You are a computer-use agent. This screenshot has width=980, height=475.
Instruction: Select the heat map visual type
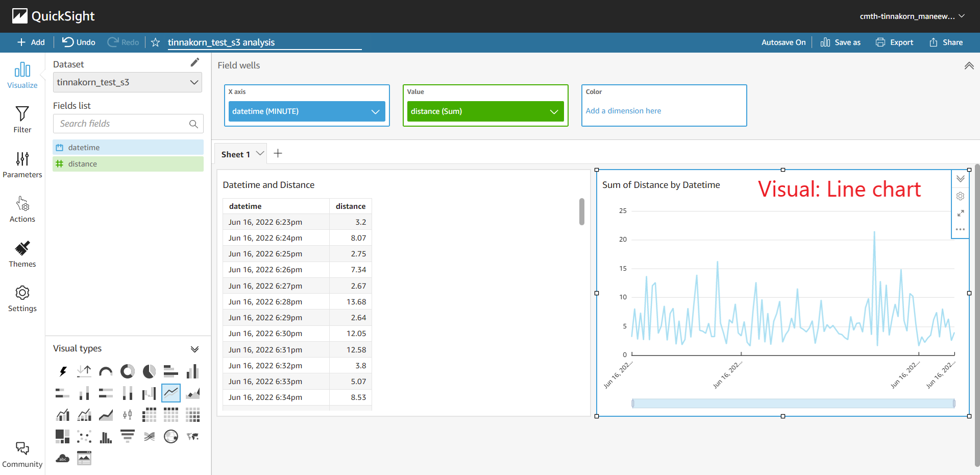click(192, 415)
